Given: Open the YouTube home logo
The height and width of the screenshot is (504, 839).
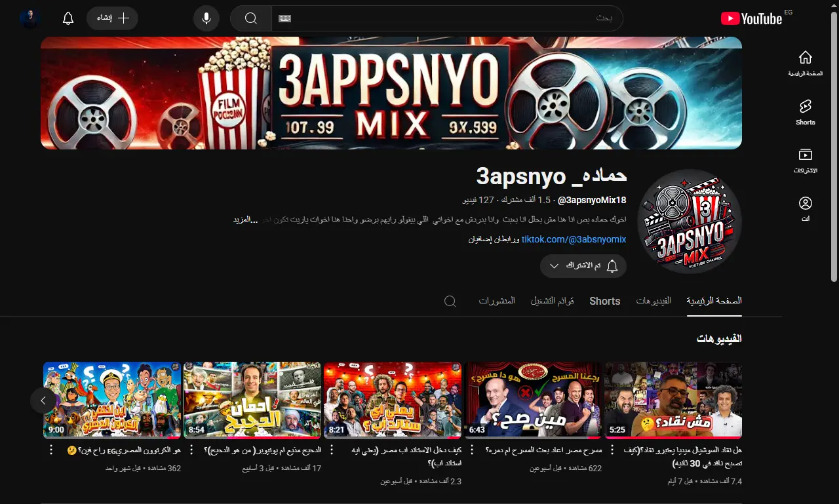Looking at the screenshot, I should tap(751, 18).
